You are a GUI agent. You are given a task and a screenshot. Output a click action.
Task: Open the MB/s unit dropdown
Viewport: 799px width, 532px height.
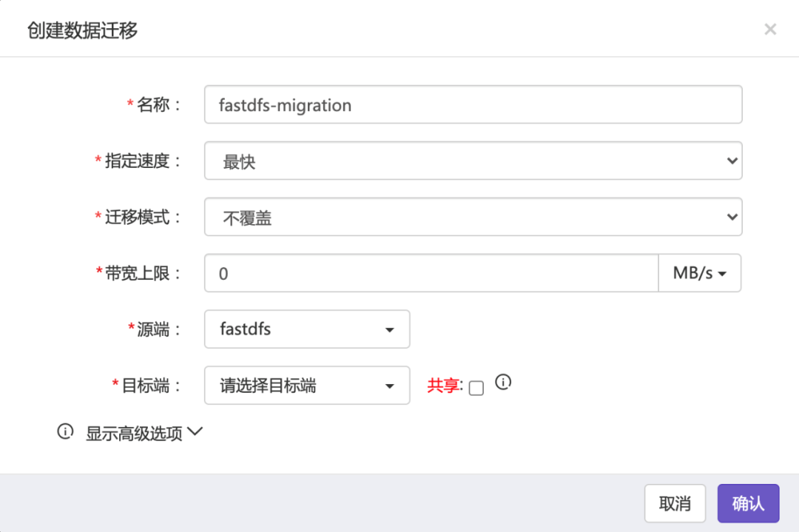699,273
